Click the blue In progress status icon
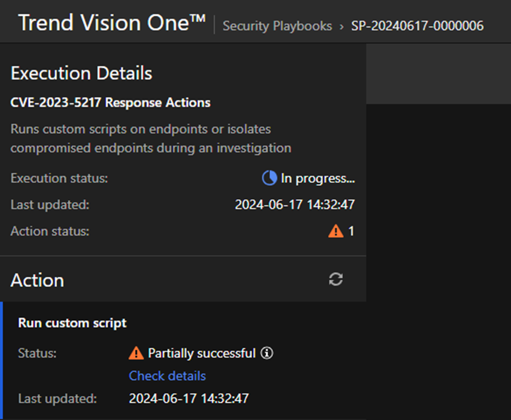511x420 pixels. click(x=269, y=179)
